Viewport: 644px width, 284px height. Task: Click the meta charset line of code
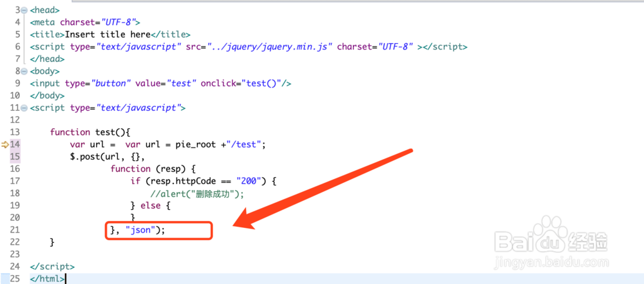(x=85, y=22)
